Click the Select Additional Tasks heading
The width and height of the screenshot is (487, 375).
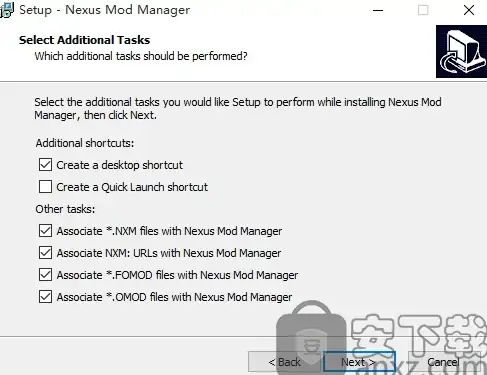point(85,40)
